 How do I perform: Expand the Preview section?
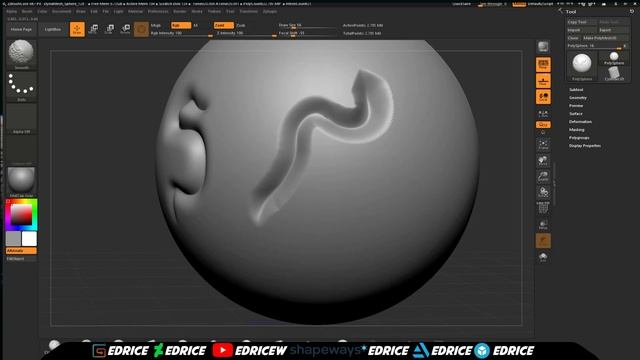tap(576, 106)
